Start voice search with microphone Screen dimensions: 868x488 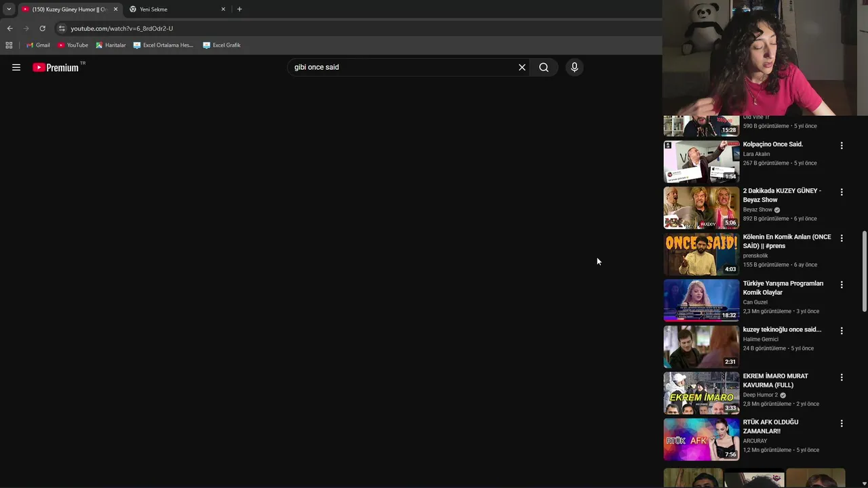[x=574, y=67]
